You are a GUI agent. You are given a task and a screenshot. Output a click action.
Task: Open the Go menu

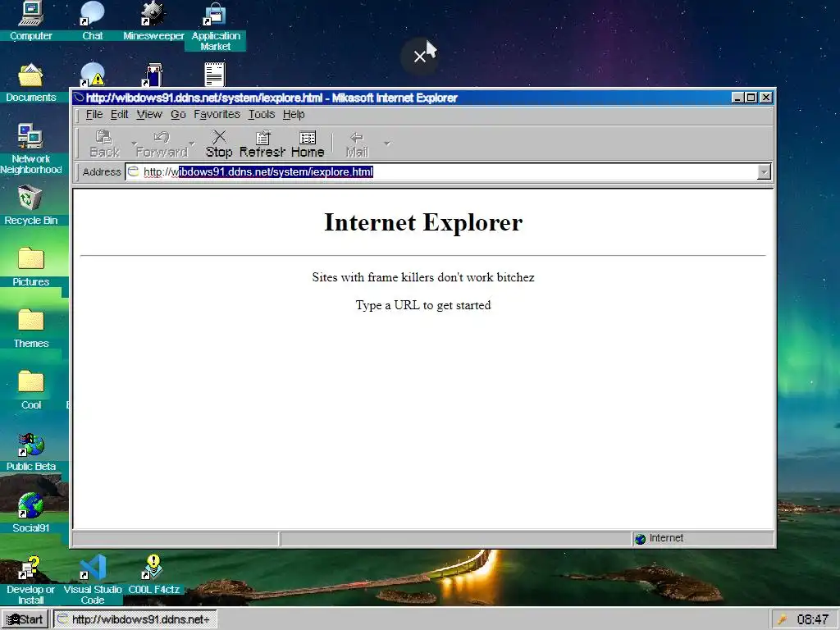coord(178,114)
